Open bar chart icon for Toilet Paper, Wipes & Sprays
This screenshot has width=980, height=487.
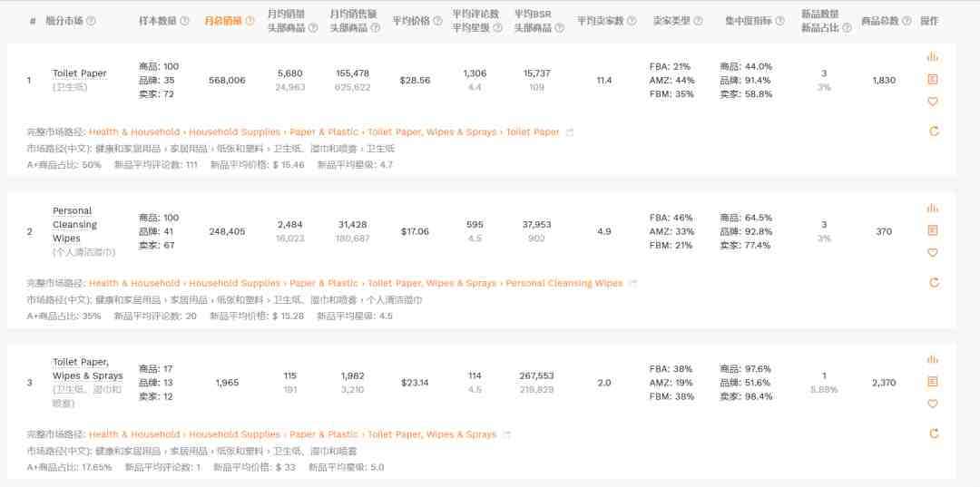pos(933,359)
